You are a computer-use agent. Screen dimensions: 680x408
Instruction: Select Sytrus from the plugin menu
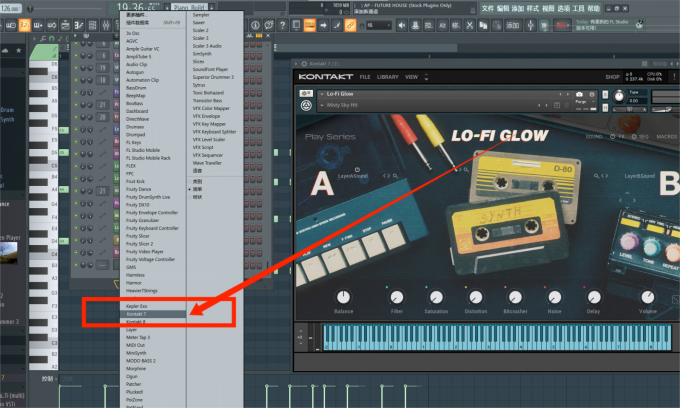click(199, 85)
